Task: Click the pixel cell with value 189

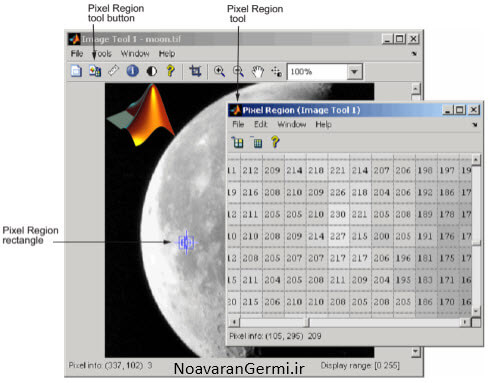Action: [x=425, y=214]
